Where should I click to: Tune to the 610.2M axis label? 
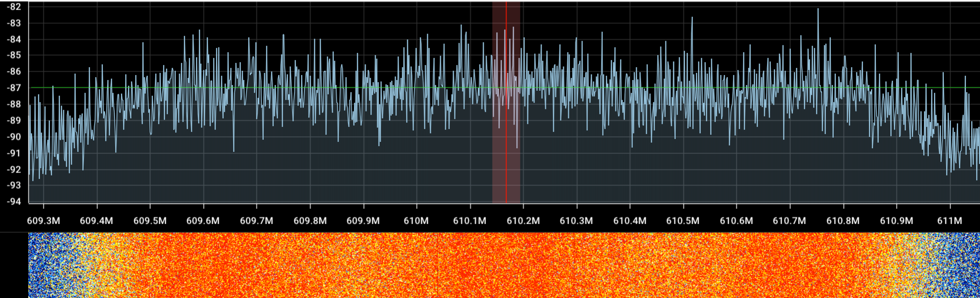tap(523, 221)
